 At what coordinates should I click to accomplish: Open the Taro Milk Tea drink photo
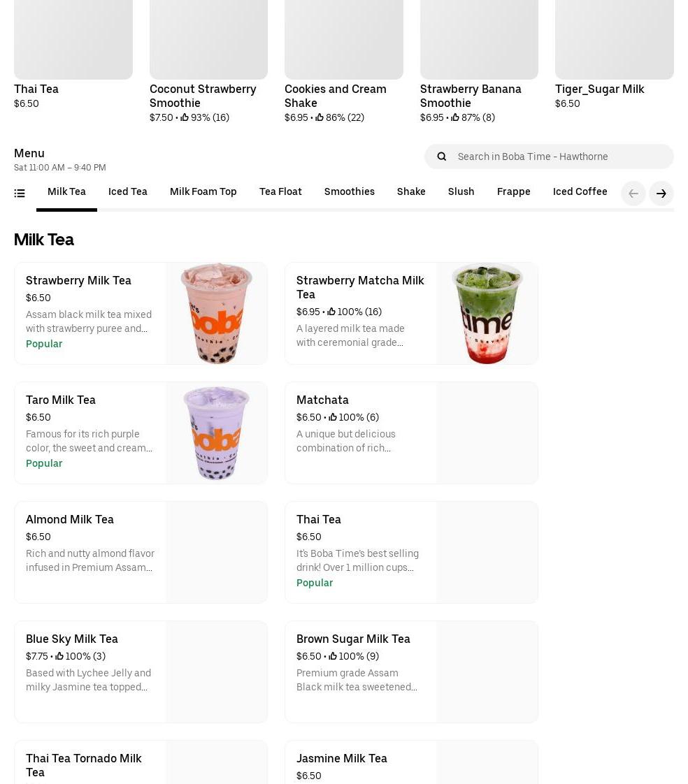tap(216, 433)
